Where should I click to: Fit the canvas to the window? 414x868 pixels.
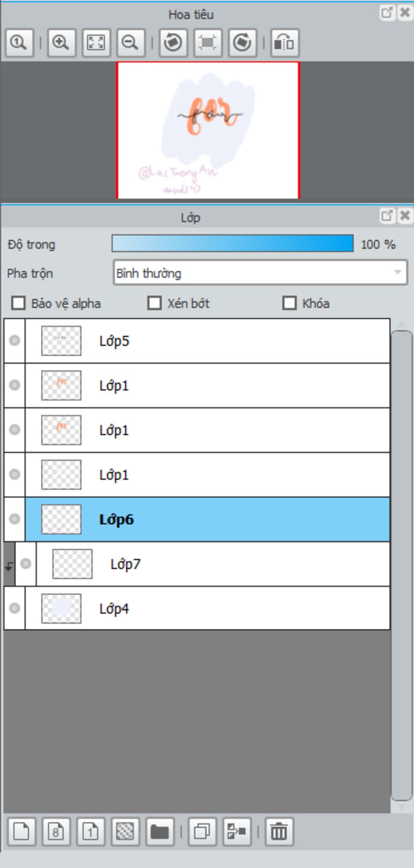pos(96,42)
